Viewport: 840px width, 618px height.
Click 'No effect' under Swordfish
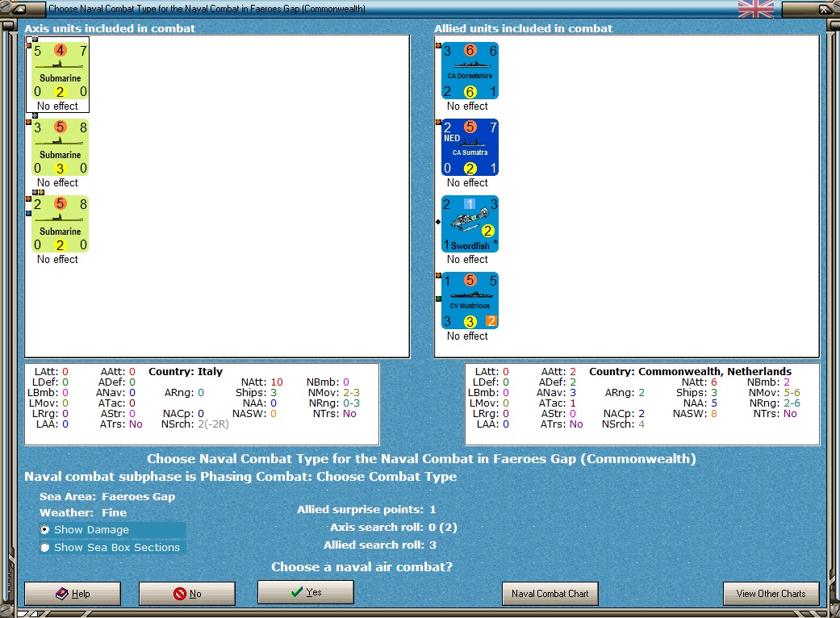(x=467, y=259)
